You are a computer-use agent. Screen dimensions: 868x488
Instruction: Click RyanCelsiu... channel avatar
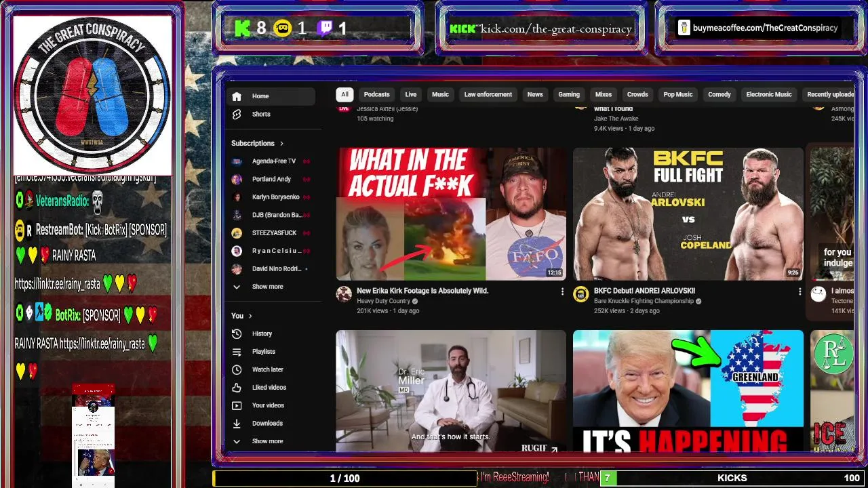(x=237, y=251)
